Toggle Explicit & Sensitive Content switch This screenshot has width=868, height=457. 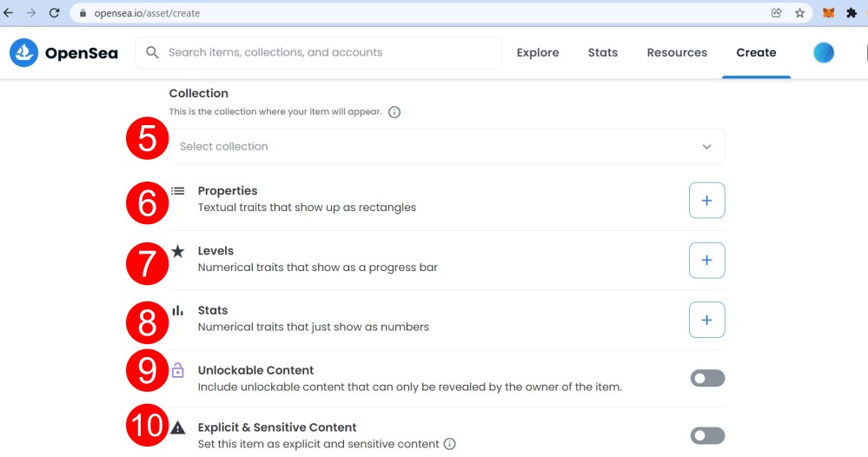point(707,436)
